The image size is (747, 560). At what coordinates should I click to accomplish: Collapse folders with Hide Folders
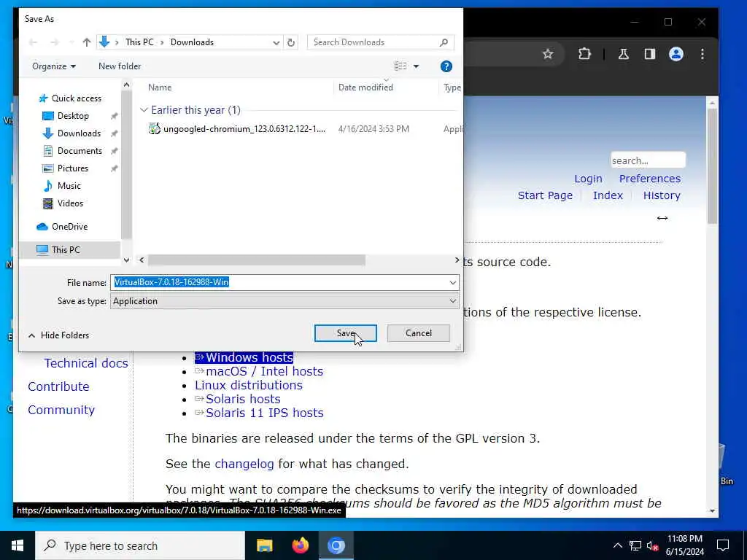58,335
